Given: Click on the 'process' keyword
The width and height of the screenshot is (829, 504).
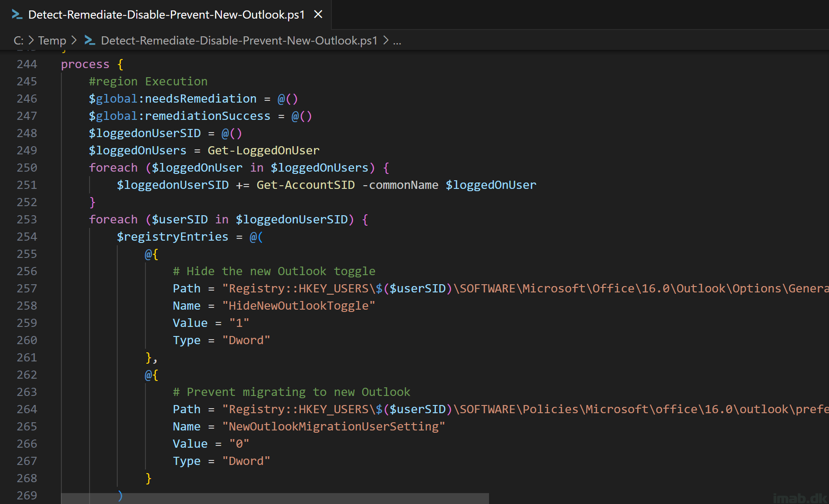Looking at the screenshot, I should 85,64.
